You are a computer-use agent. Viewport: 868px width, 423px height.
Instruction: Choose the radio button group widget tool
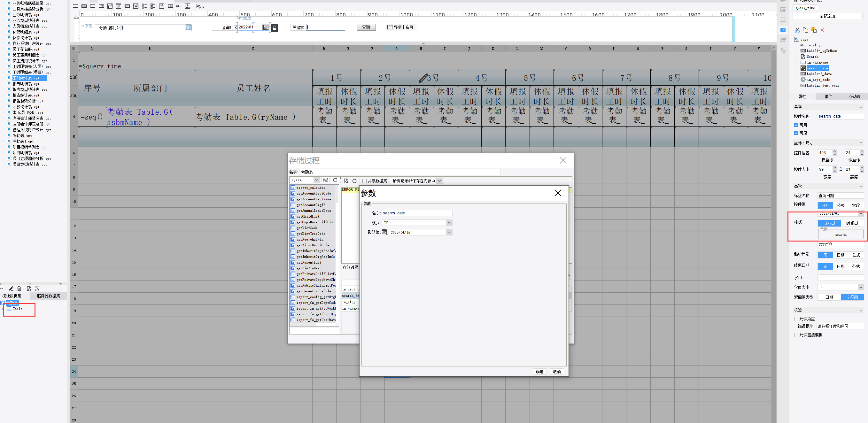point(144,6)
